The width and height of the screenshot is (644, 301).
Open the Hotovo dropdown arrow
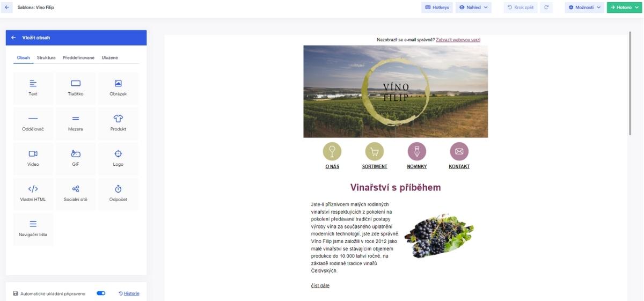point(636,8)
